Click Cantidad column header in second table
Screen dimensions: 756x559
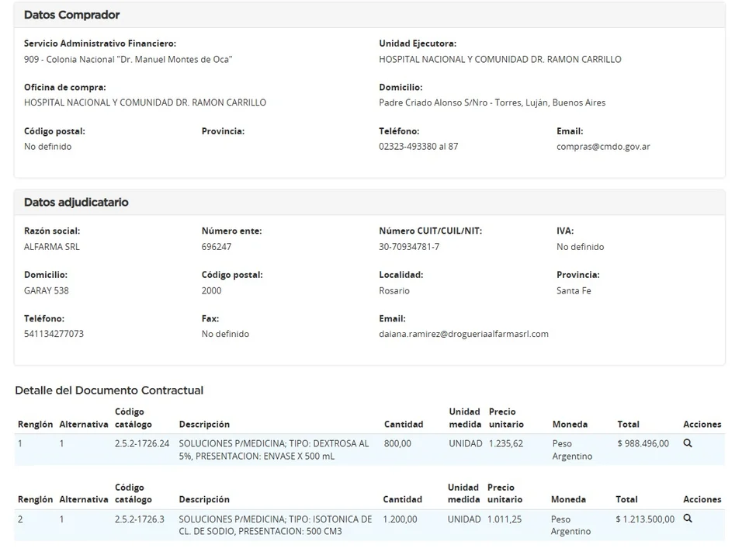[x=402, y=500]
